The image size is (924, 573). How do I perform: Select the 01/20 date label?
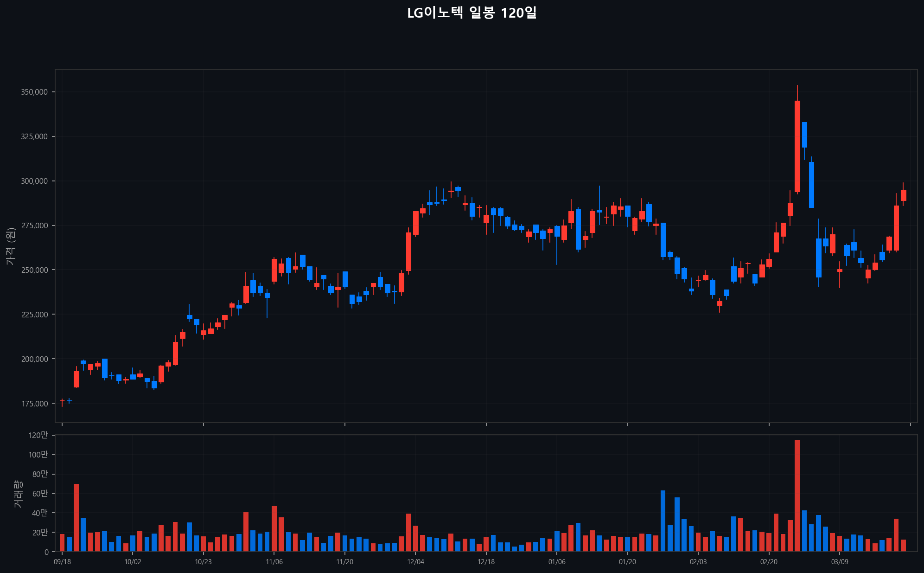pyautogui.click(x=627, y=562)
